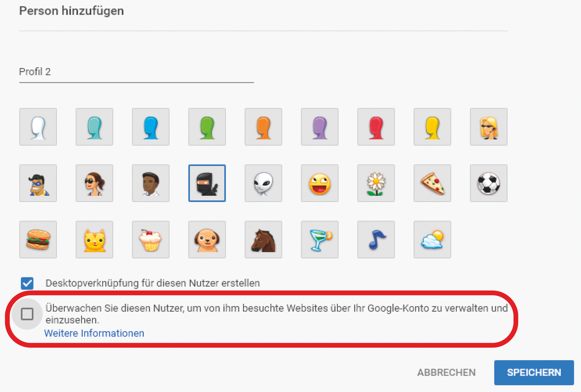Click the Abbrechen button
Screen dimensions: 581x392
[446, 372]
